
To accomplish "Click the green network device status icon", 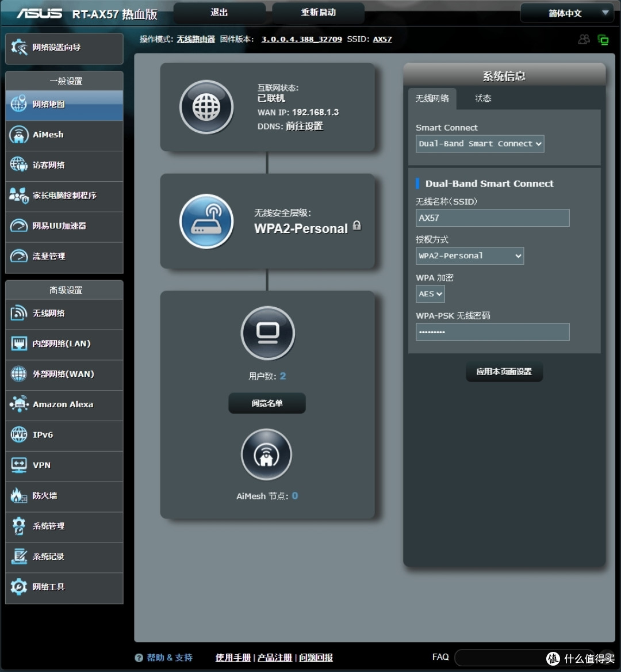I will click(603, 40).
